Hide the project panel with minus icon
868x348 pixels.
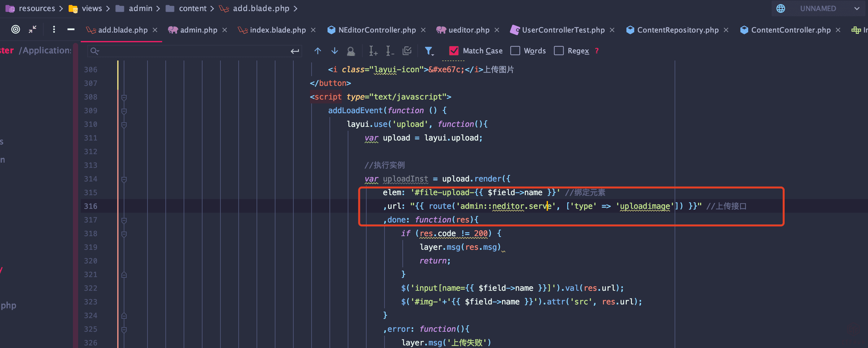pos(71,30)
